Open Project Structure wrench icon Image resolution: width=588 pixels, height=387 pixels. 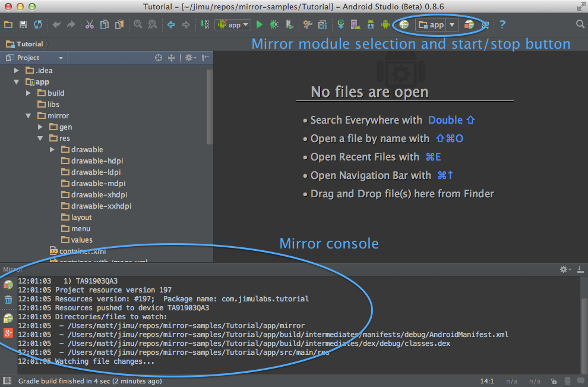pos(308,25)
